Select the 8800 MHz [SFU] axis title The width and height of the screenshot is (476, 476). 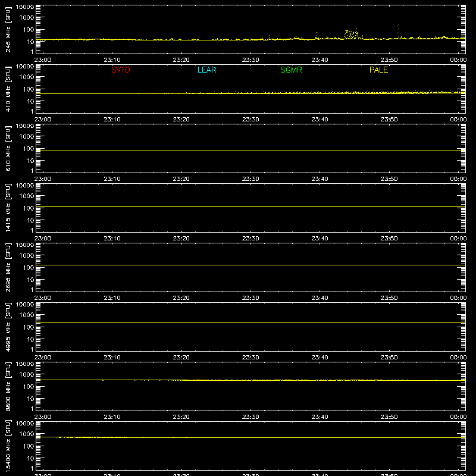pos(8,386)
